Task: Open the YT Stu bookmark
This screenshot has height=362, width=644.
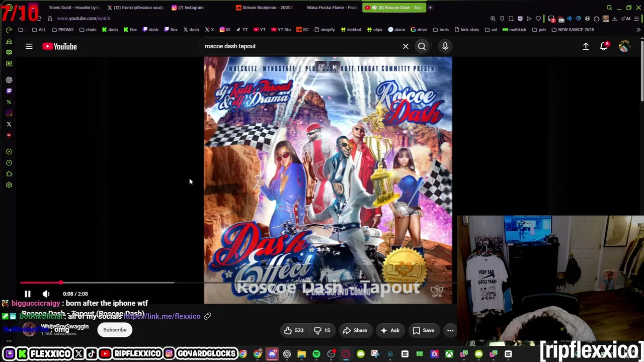Action: [x=281, y=30]
